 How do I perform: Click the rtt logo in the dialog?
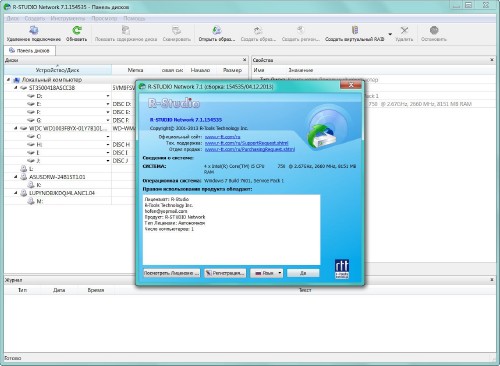point(342,269)
